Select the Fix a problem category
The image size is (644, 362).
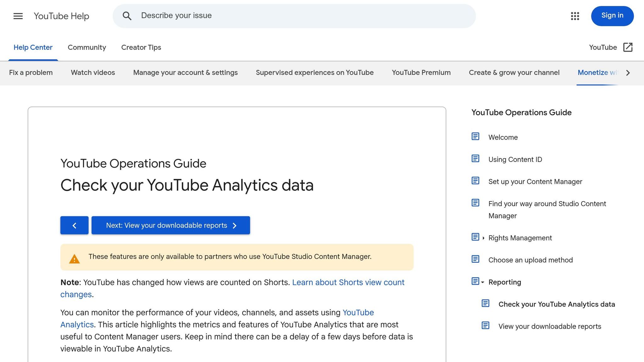pos(31,73)
